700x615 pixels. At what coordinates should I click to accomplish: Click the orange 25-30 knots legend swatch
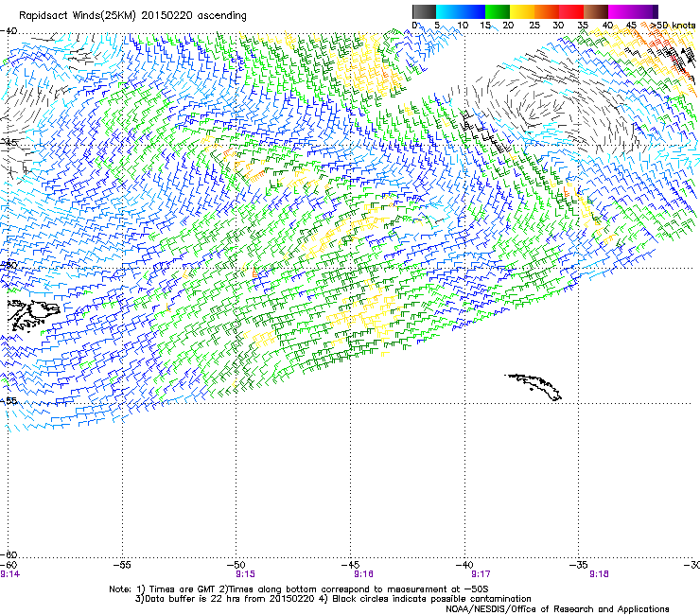[547, 11]
